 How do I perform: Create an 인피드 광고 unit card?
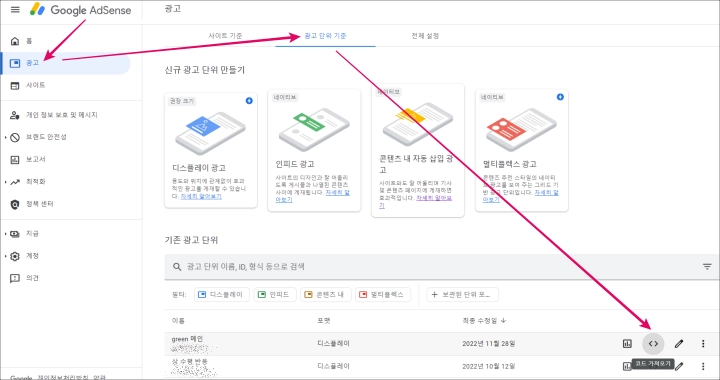coord(314,150)
